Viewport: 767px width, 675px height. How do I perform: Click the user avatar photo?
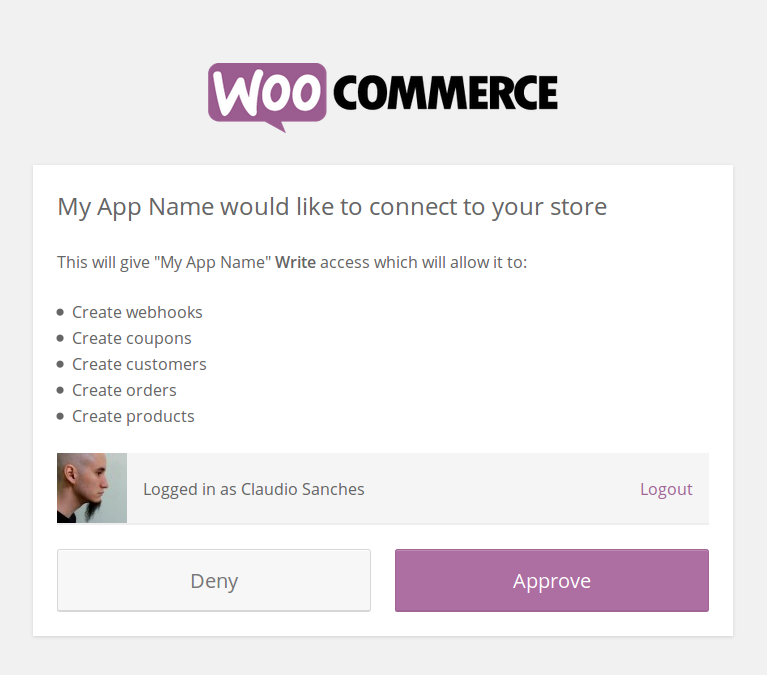(92, 488)
